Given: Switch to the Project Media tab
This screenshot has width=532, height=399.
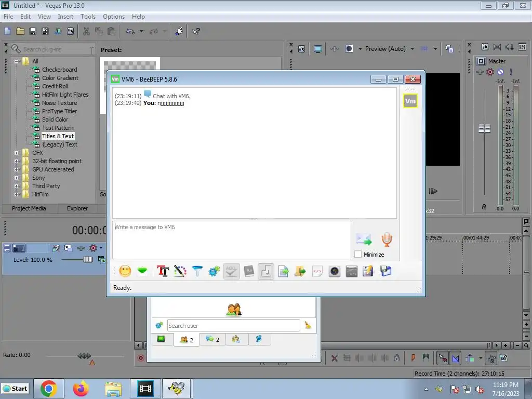Looking at the screenshot, I should click(29, 208).
